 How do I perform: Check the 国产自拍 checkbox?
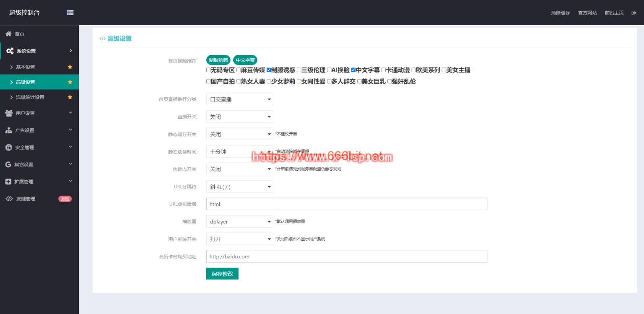click(208, 81)
